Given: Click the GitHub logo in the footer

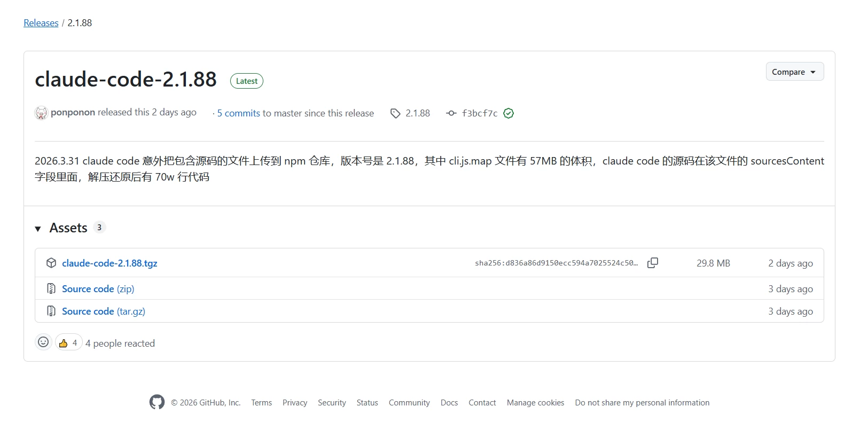Looking at the screenshot, I should click(x=157, y=402).
